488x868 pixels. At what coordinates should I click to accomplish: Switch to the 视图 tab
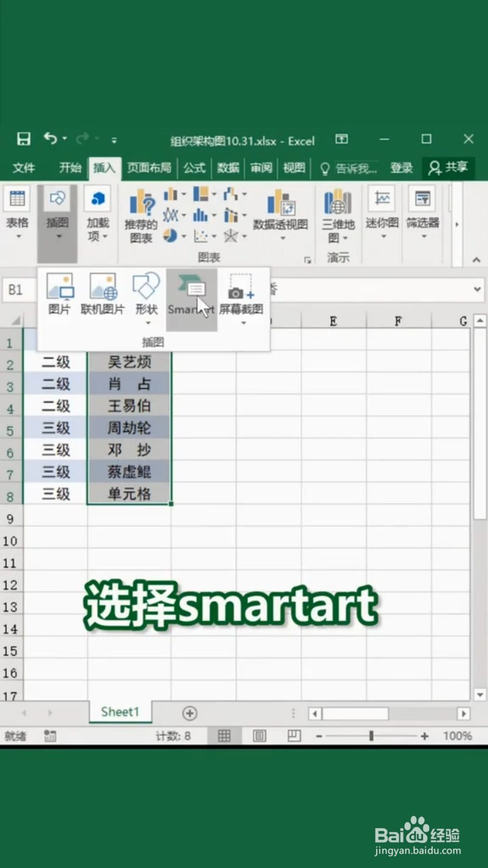pyautogui.click(x=293, y=168)
